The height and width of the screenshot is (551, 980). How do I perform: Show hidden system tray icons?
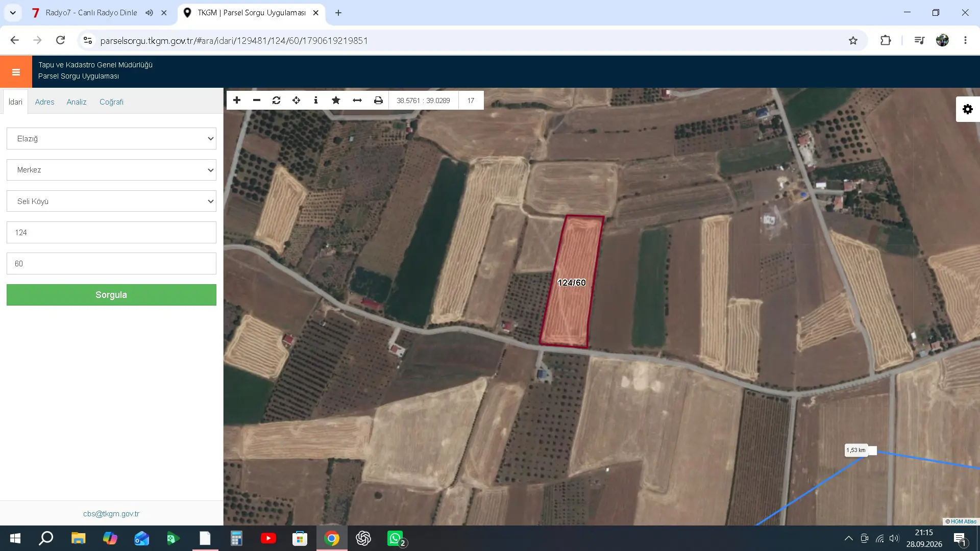pos(848,538)
